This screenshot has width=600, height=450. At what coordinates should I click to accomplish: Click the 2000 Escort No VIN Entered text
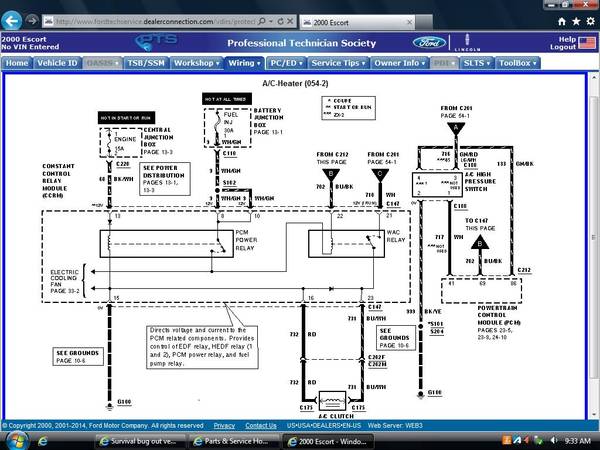(x=30, y=43)
